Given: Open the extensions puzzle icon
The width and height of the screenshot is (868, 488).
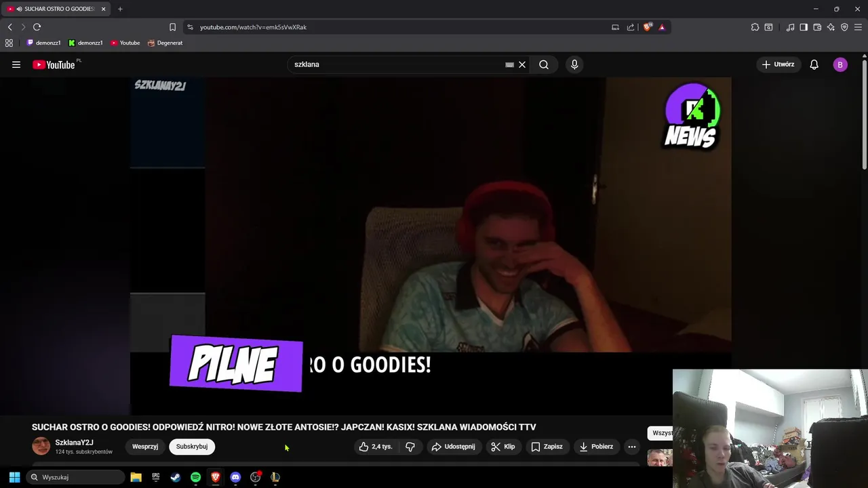Looking at the screenshot, I should tap(755, 27).
